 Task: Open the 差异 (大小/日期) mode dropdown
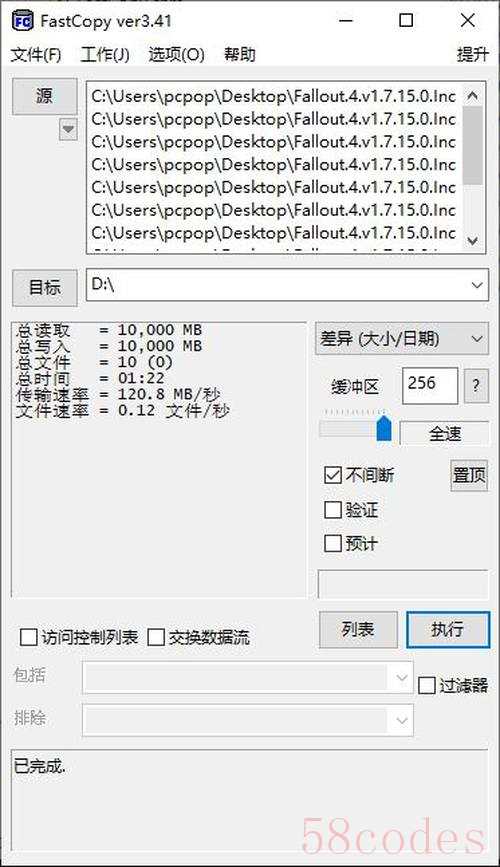(x=402, y=338)
